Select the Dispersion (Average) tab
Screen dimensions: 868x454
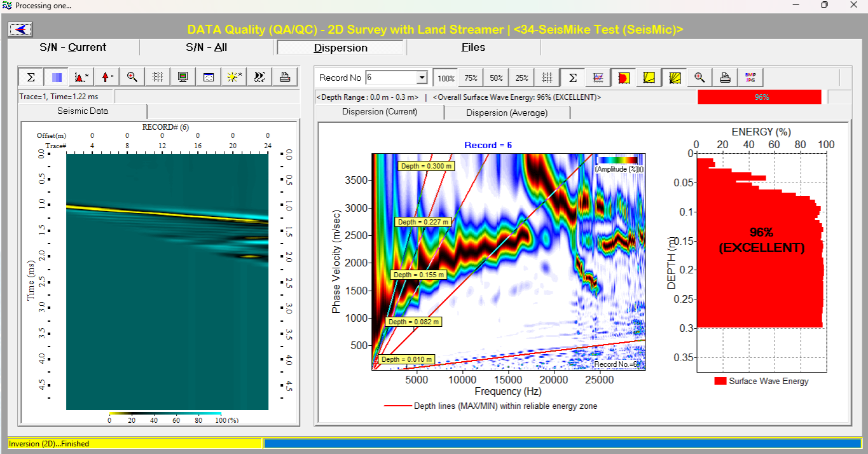(x=507, y=113)
